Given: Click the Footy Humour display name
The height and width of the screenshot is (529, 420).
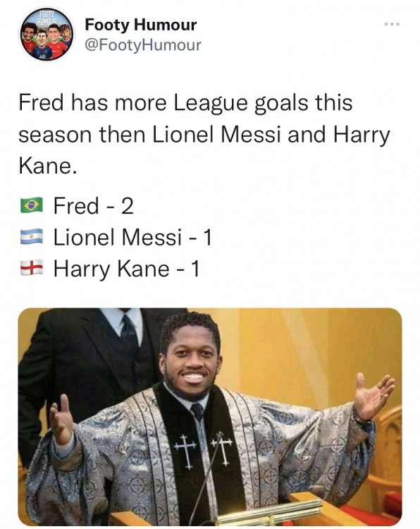Looking at the screenshot, I should click(x=140, y=25).
